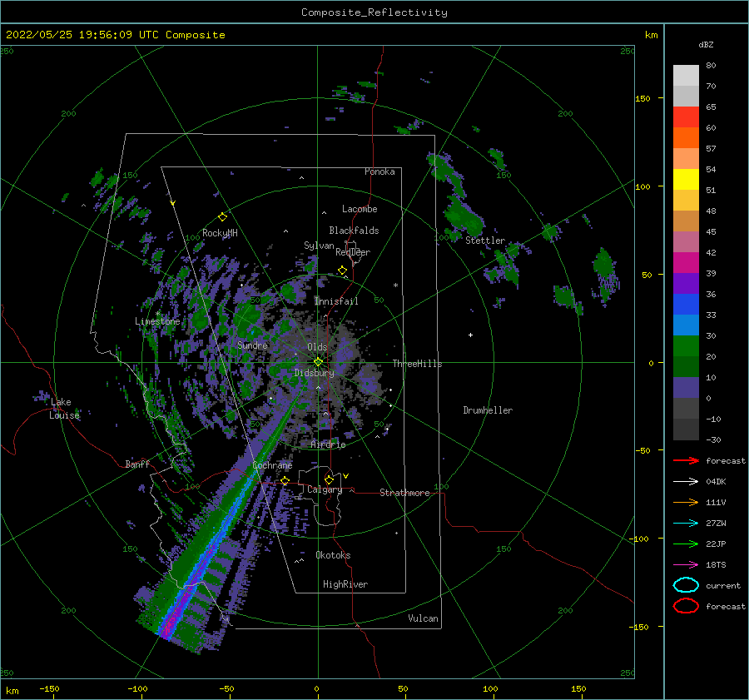The image size is (749, 700).
Task: Select the Blackfalds label
Action: (x=354, y=231)
